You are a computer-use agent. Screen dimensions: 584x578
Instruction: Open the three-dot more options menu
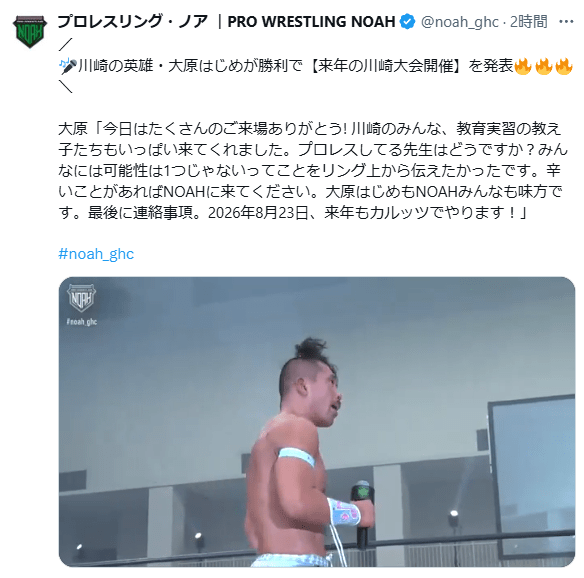click(566, 22)
